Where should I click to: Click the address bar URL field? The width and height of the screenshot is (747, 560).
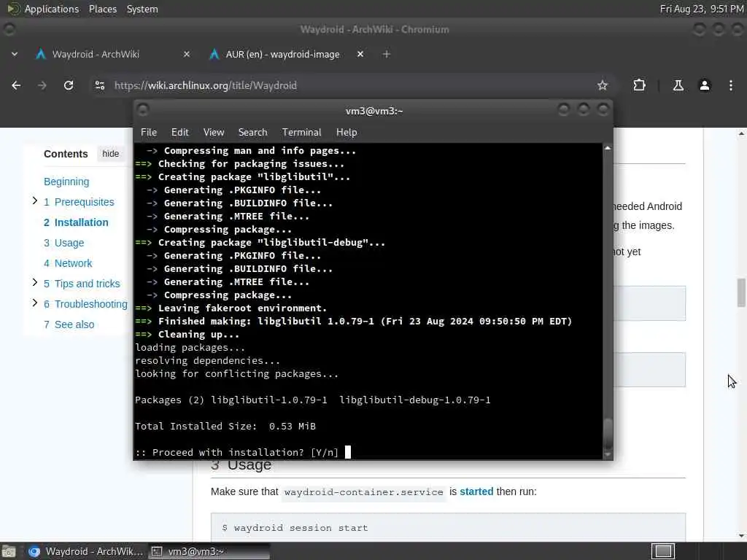click(352, 85)
